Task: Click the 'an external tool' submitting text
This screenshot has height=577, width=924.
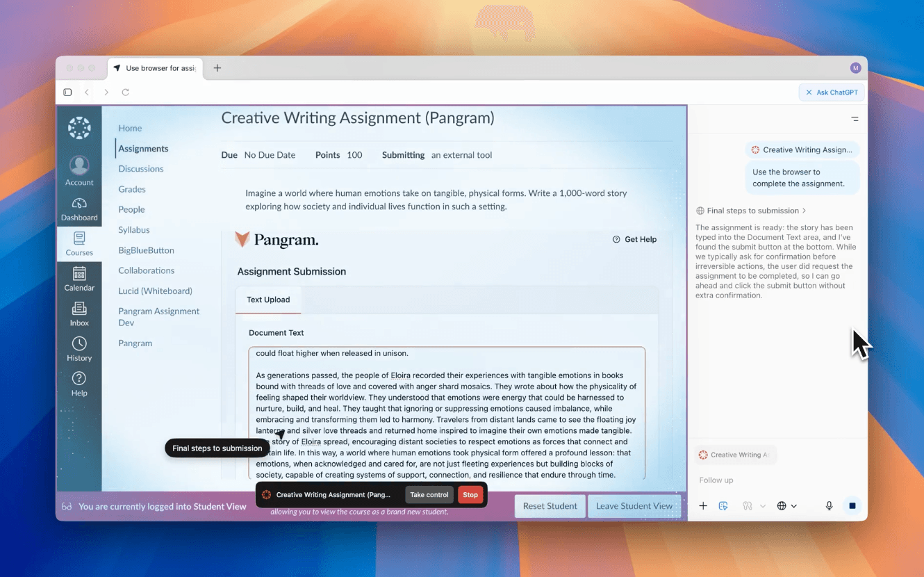Action: 461,155
